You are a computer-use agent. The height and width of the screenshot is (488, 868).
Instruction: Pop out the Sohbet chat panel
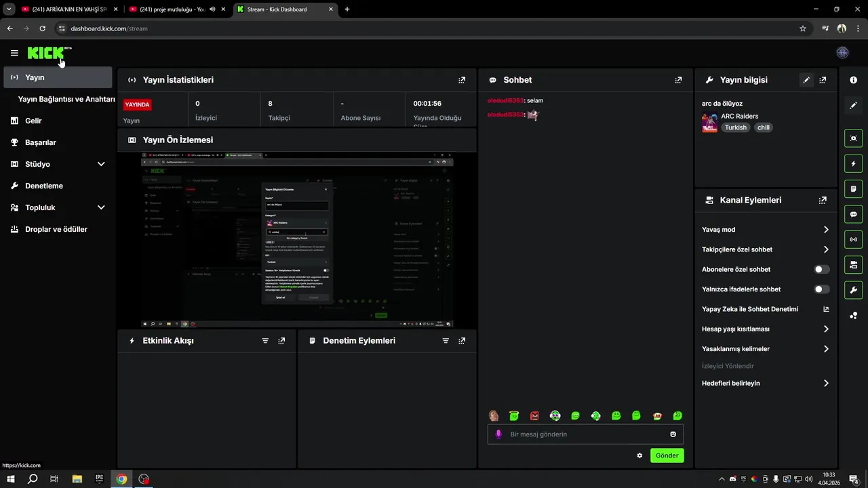pyautogui.click(x=678, y=80)
